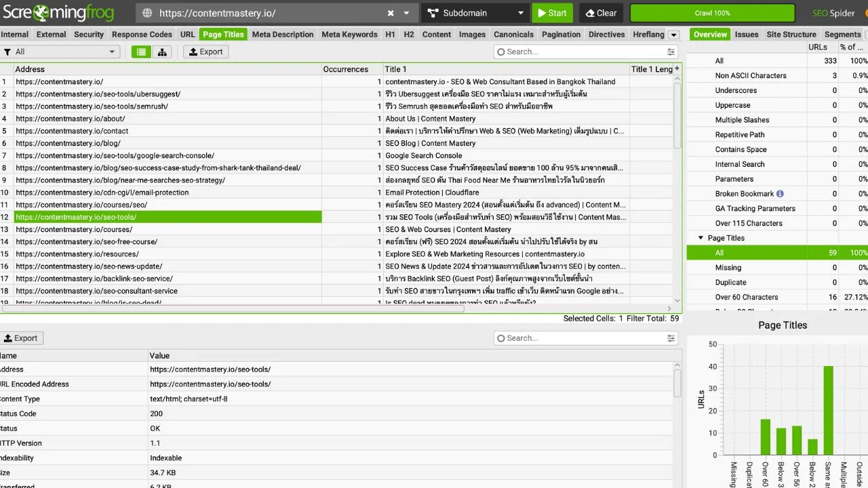Click the Crawl 100% progress bar
Image resolution: width=868 pixels, height=488 pixels.
(712, 13)
